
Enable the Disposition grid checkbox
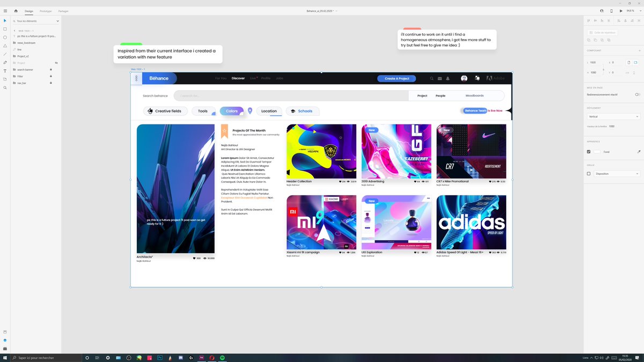pyautogui.click(x=589, y=174)
